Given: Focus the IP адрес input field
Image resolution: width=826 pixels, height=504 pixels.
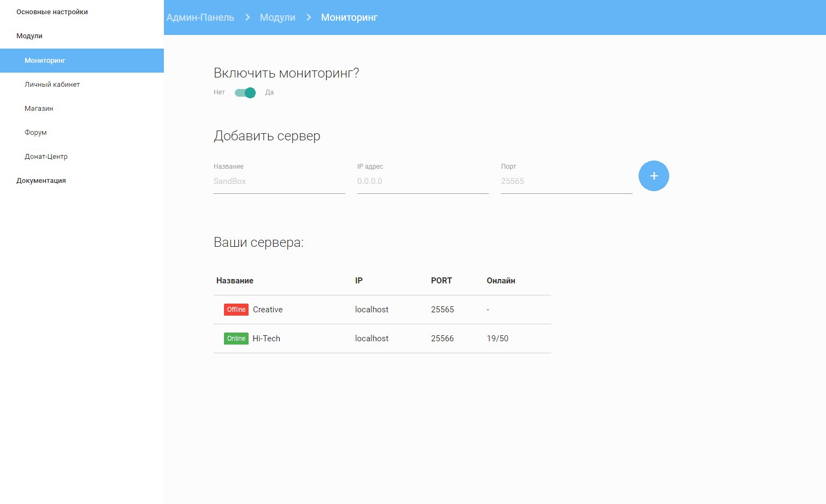Looking at the screenshot, I should tap(422, 181).
